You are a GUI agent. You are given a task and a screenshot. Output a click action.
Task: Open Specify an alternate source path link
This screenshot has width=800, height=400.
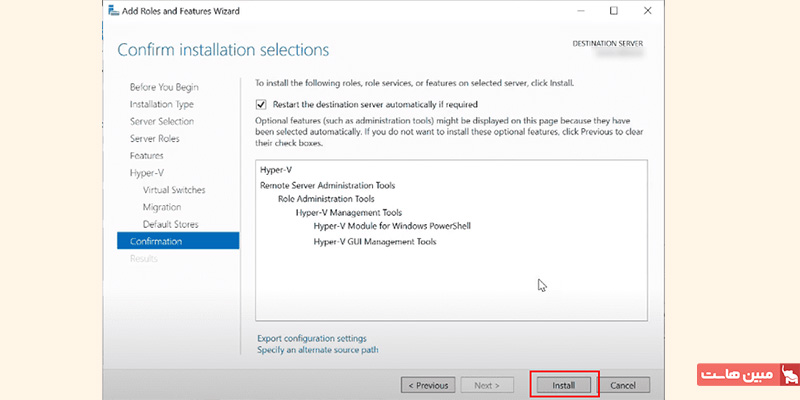coord(318,350)
